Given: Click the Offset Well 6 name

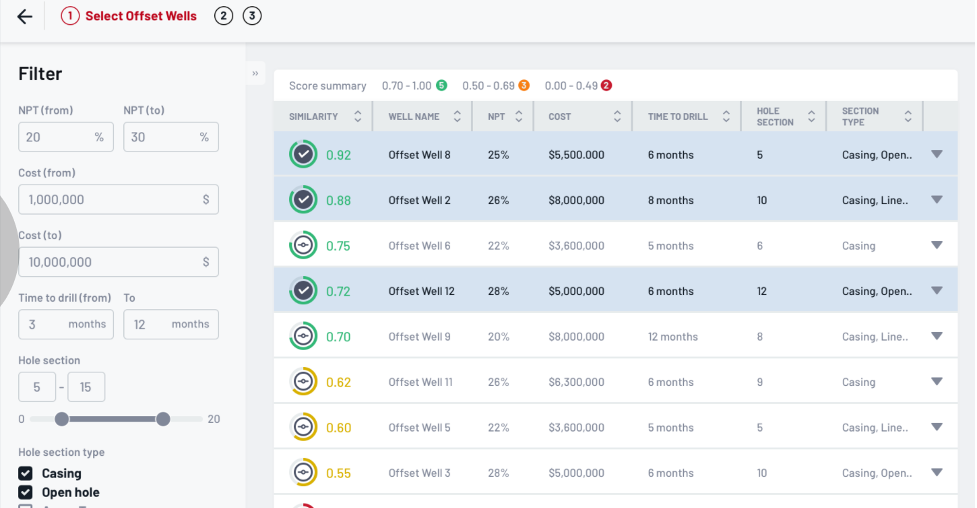Looking at the screenshot, I should tap(419, 246).
